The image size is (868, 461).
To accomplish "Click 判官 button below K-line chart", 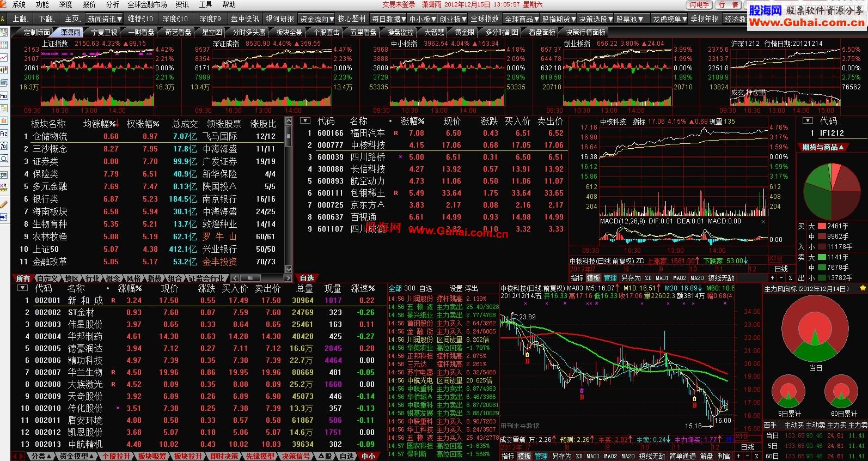I will [724, 456].
